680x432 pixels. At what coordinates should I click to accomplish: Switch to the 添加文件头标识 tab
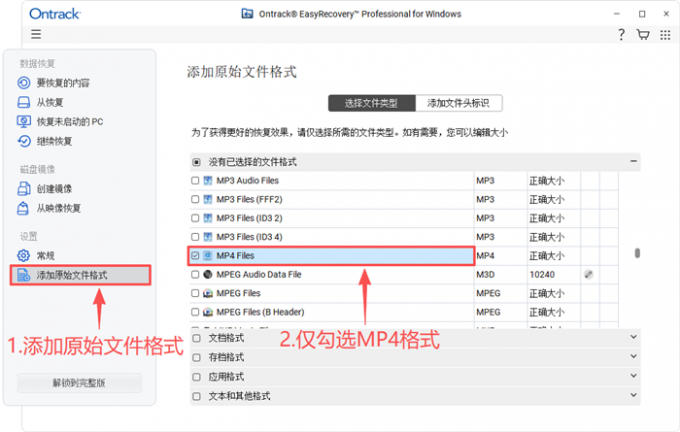459,103
